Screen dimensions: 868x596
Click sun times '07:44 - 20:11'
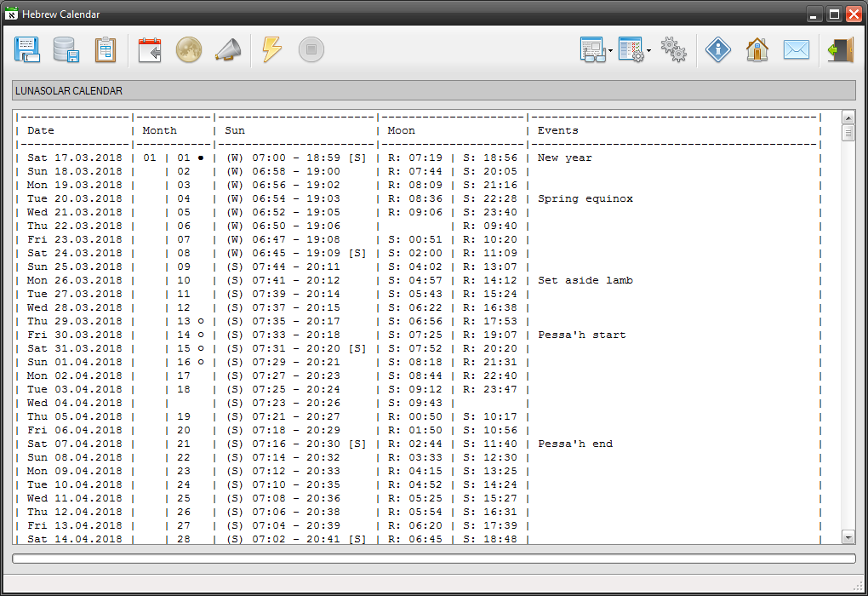click(x=296, y=267)
